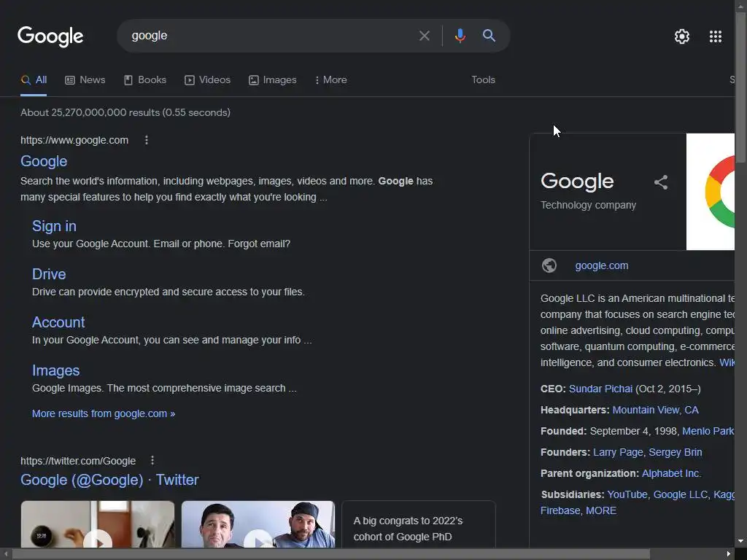Click the scroll down arrow
747x560 pixels.
(x=741, y=542)
